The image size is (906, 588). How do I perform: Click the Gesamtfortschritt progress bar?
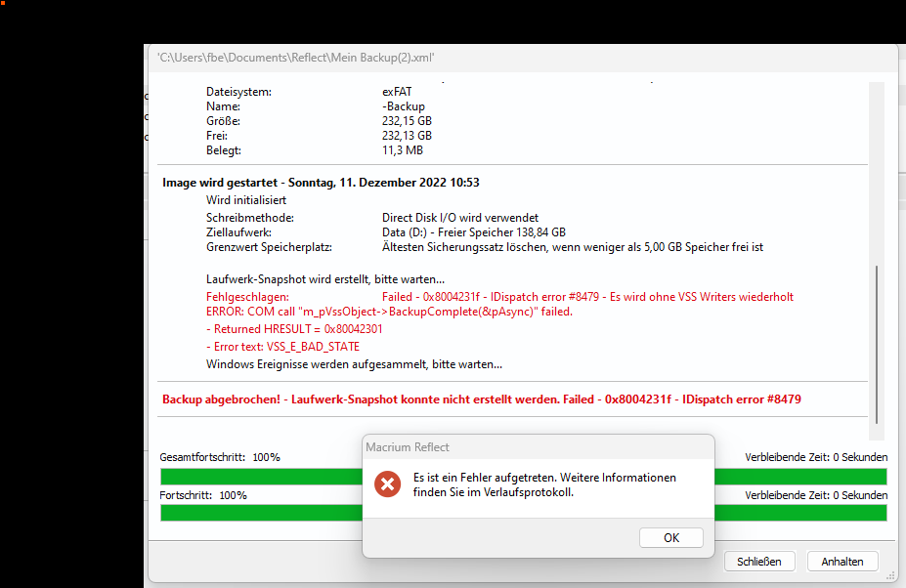point(524,477)
